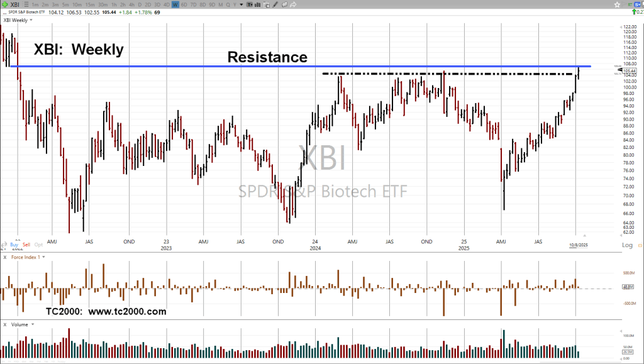The width and height of the screenshot is (644, 364).
Task: Select the 1h timeframe tab
Action: pos(114,4)
